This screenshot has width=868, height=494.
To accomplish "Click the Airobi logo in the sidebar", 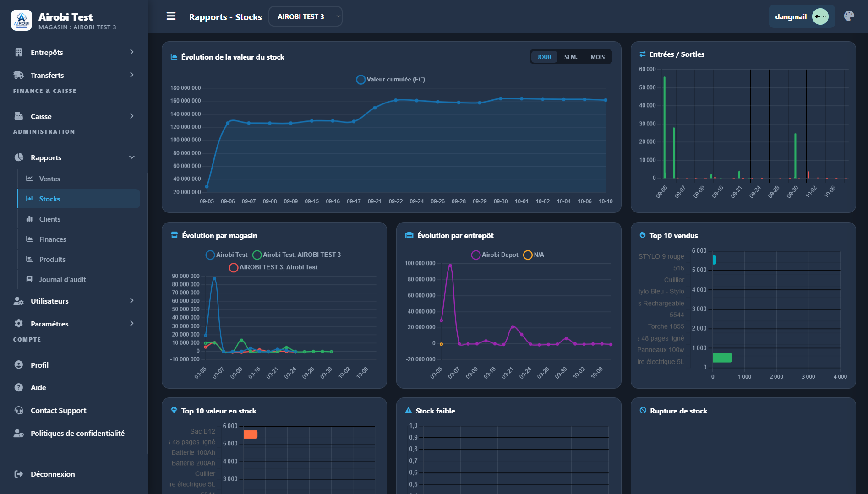I will pyautogui.click(x=22, y=20).
